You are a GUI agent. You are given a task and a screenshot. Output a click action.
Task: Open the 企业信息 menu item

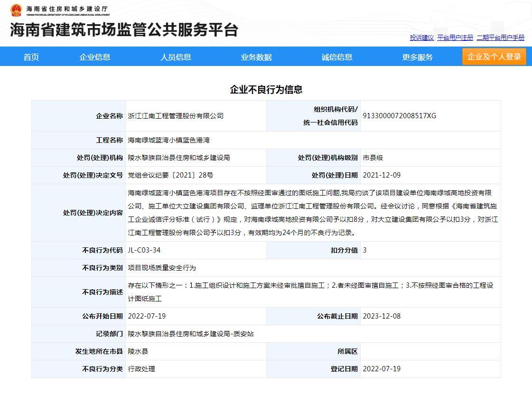click(x=95, y=57)
